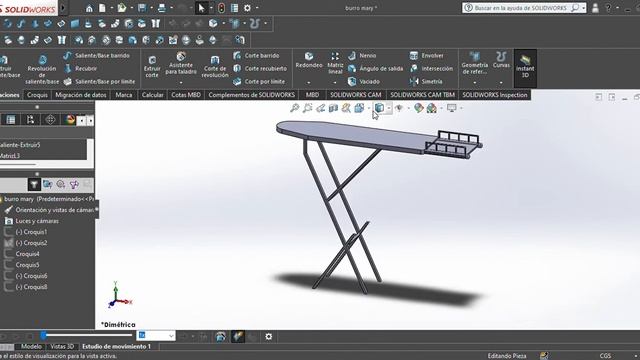Open the Section view icon in viewport toolbar
Image resolution: width=640 pixels, height=360 pixels.
coord(333,108)
